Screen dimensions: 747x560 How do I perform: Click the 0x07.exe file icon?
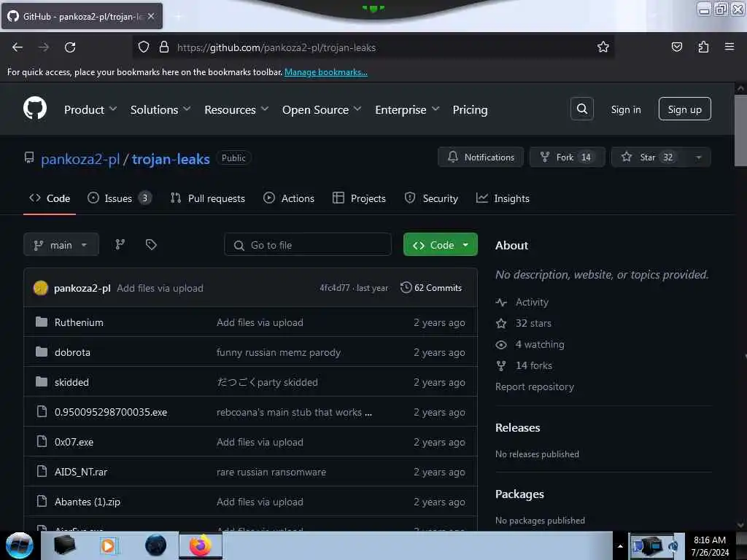tap(42, 441)
